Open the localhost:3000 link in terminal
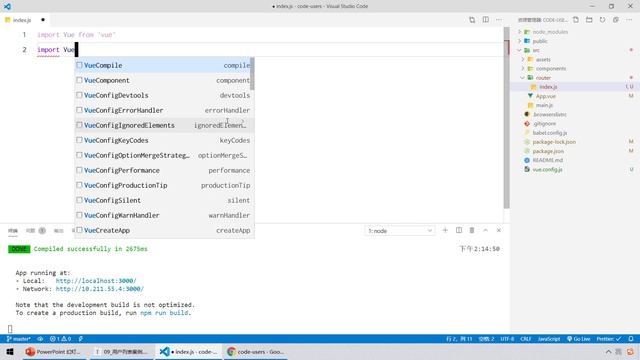The height and width of the screenshot is (360, 640). pos(96,281)
